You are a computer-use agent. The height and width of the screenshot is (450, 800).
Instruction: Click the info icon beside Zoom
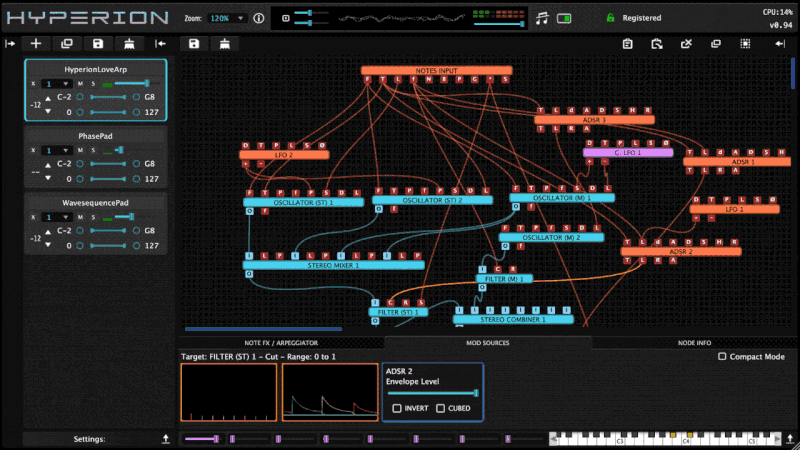click(259, 18)
